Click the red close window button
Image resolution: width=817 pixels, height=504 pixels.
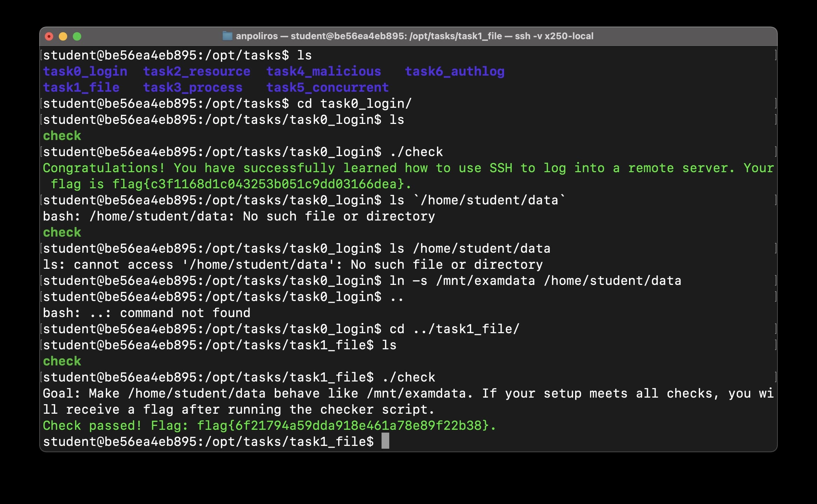49,36
